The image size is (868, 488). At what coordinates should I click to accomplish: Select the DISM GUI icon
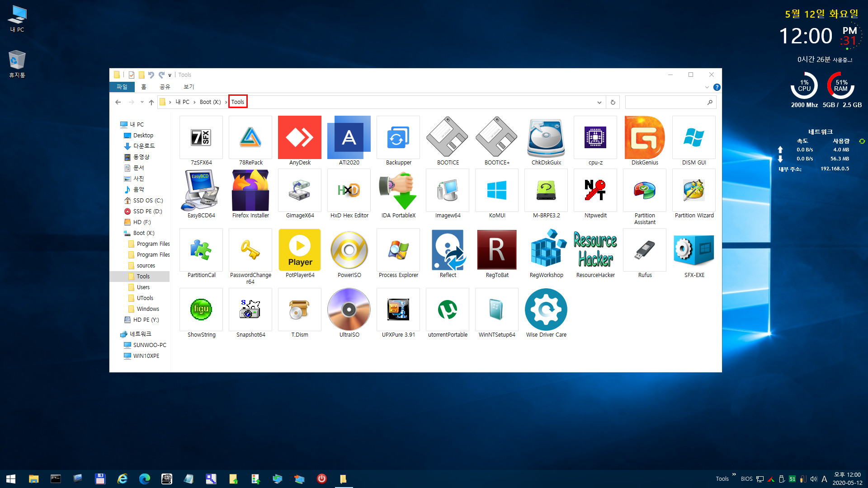pos(694,137)
